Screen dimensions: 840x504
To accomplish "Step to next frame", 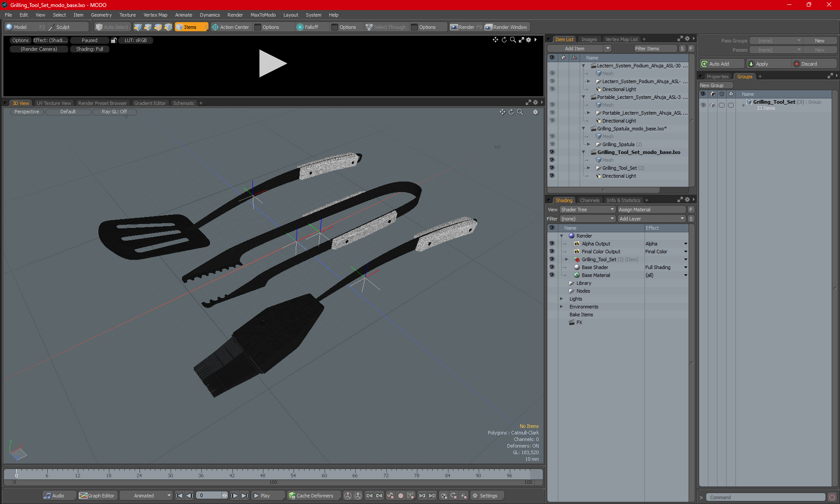I will point(234,496).
